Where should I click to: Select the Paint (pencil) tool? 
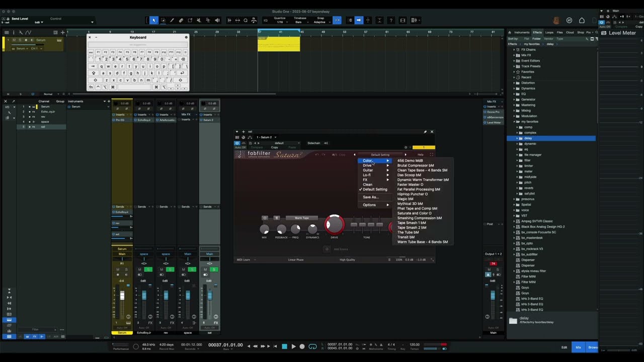pos(172,21)
